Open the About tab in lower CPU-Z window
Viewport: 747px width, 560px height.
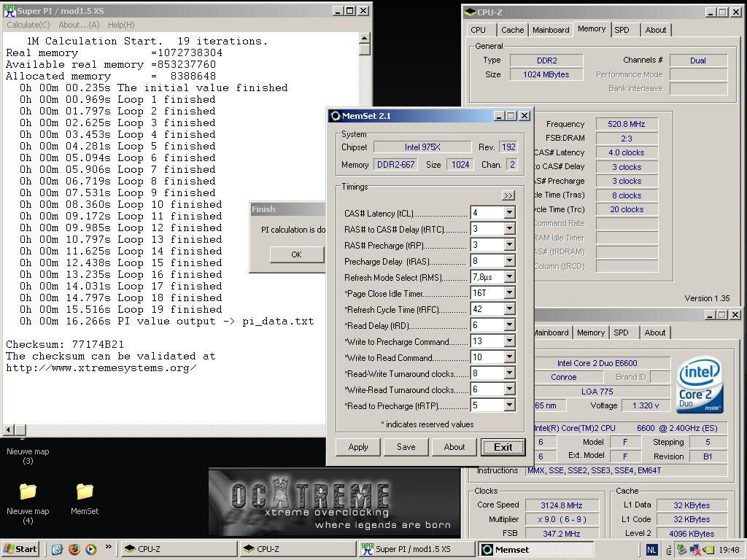pos(654,332)
